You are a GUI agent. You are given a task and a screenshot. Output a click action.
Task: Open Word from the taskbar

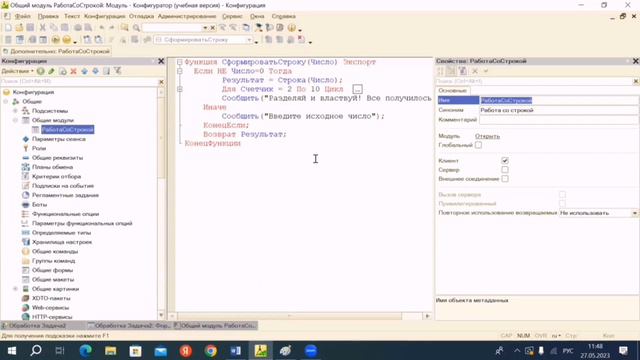click(x=236, y=351)
